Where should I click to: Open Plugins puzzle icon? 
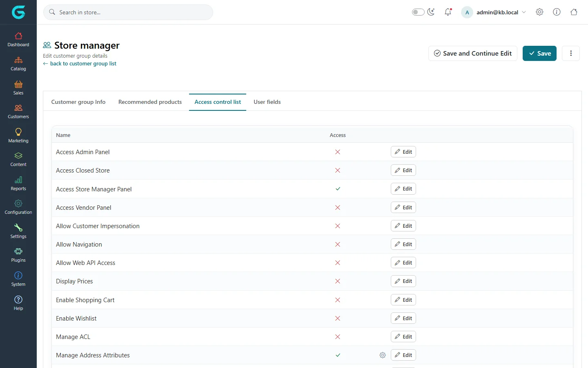[x=18, y=251]
